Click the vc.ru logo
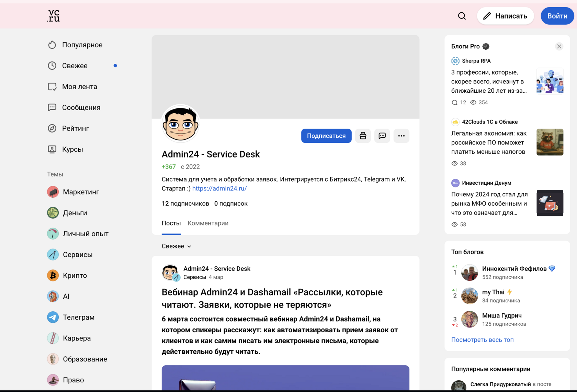This screenshot has width=577, height=392. click(53, 16)
